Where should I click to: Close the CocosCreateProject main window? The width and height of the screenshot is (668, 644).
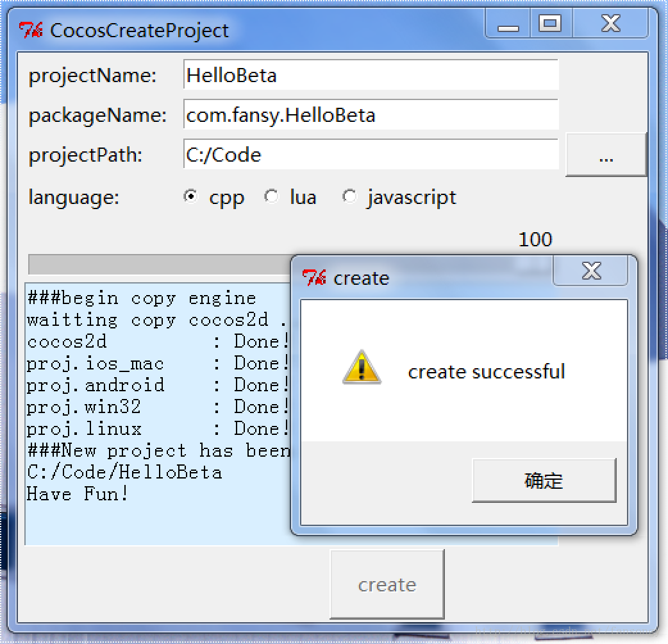pyautogui.click(x=610, y=24)
